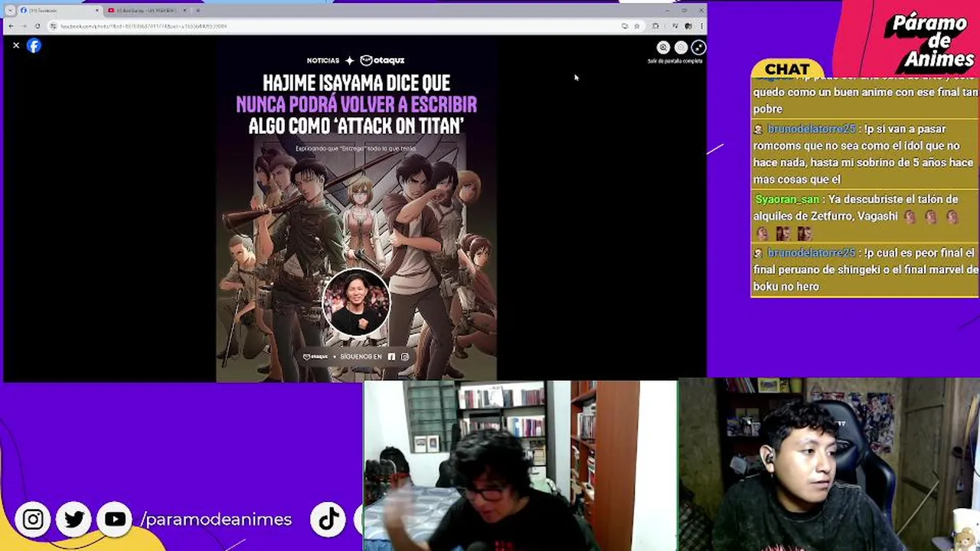Click the view site information icon

click(x=53, y=26)
